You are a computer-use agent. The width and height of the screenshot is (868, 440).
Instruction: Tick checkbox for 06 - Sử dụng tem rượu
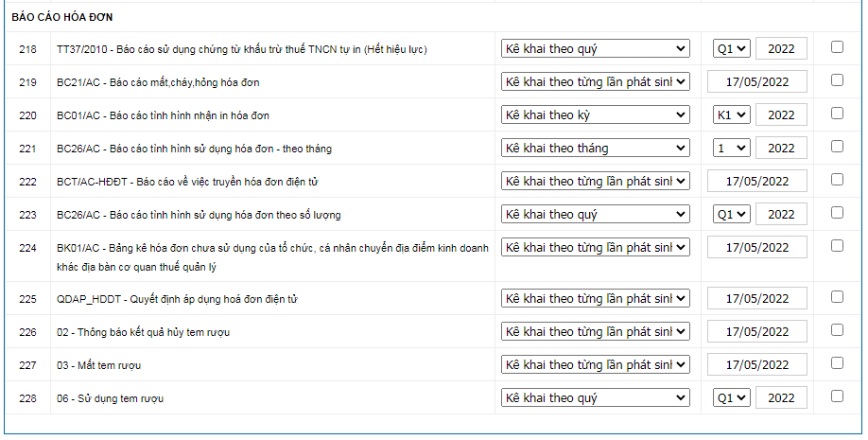837,396
